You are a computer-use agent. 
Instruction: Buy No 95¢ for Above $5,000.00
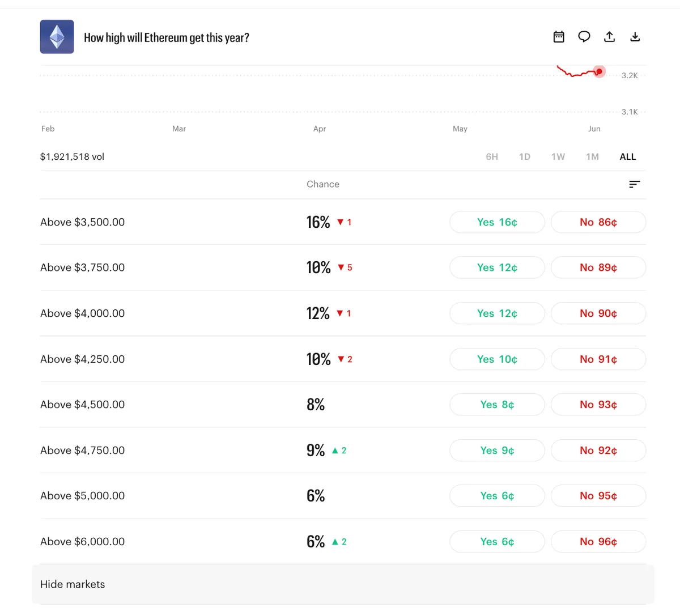tap(598, 496)
